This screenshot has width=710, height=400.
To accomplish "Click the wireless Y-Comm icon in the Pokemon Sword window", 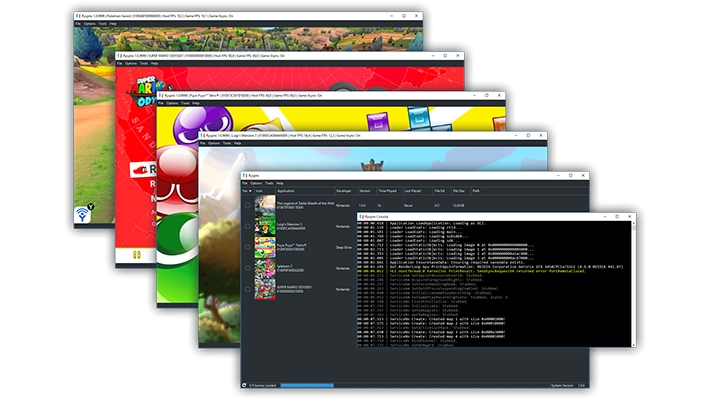I will (x=83, y=214).
